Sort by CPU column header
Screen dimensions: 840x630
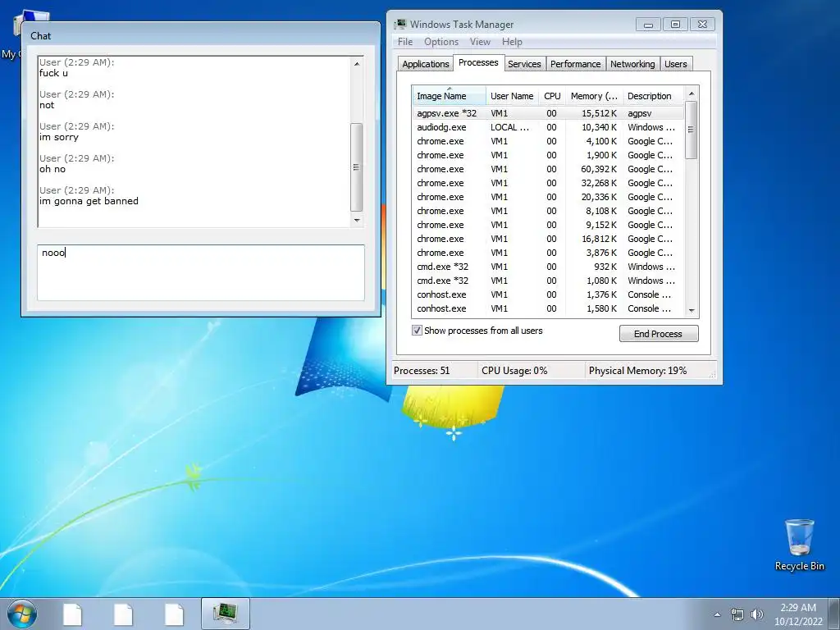pyautogui.click(x=552, y=96)
